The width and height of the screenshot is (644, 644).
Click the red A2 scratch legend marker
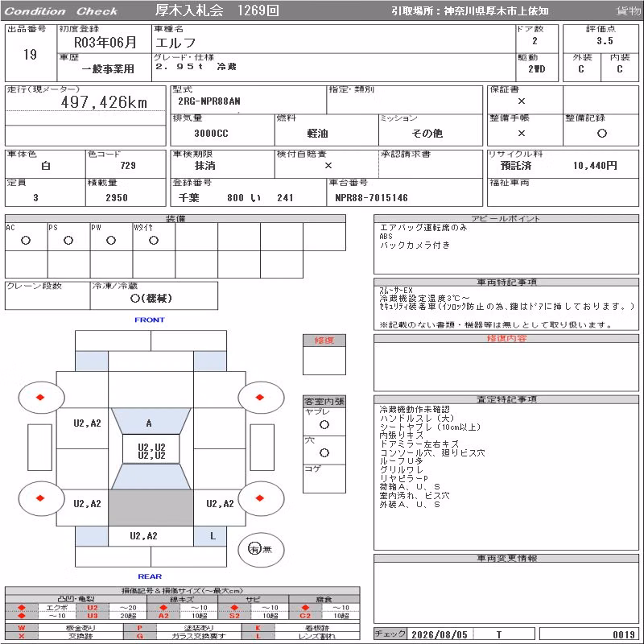pos(163,616)
